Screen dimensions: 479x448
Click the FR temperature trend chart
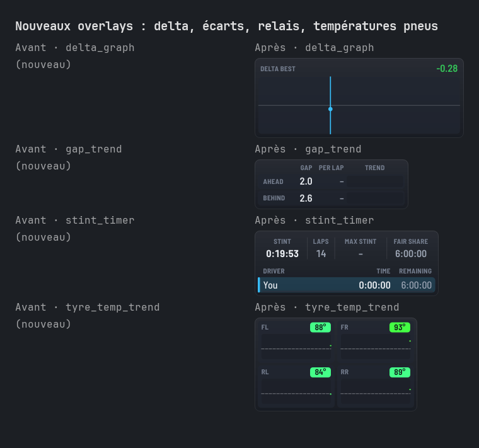(376, 347)
